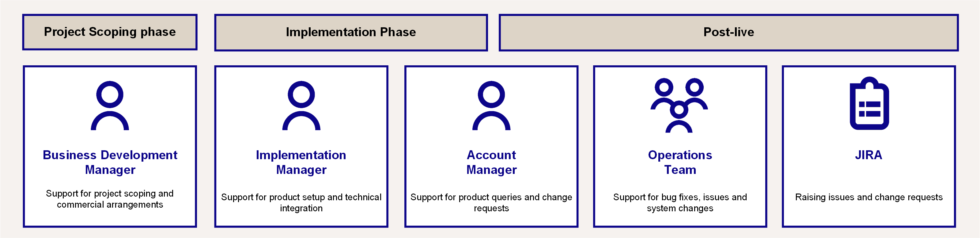The width and height of the screenshot is (980, 238).
Task: Click the Business Development Manager title
Action: 110,162
